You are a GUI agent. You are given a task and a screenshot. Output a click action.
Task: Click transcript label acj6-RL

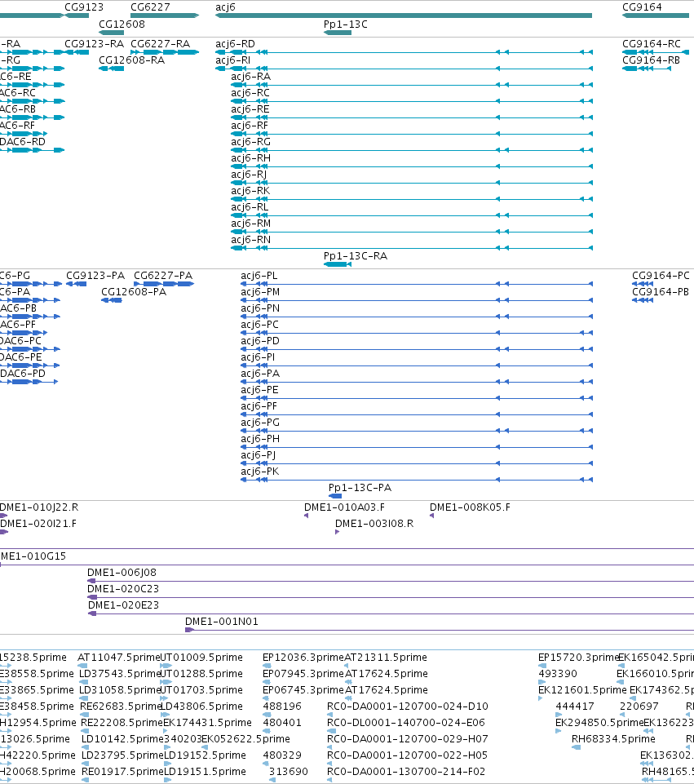click(x=250, y=207)
